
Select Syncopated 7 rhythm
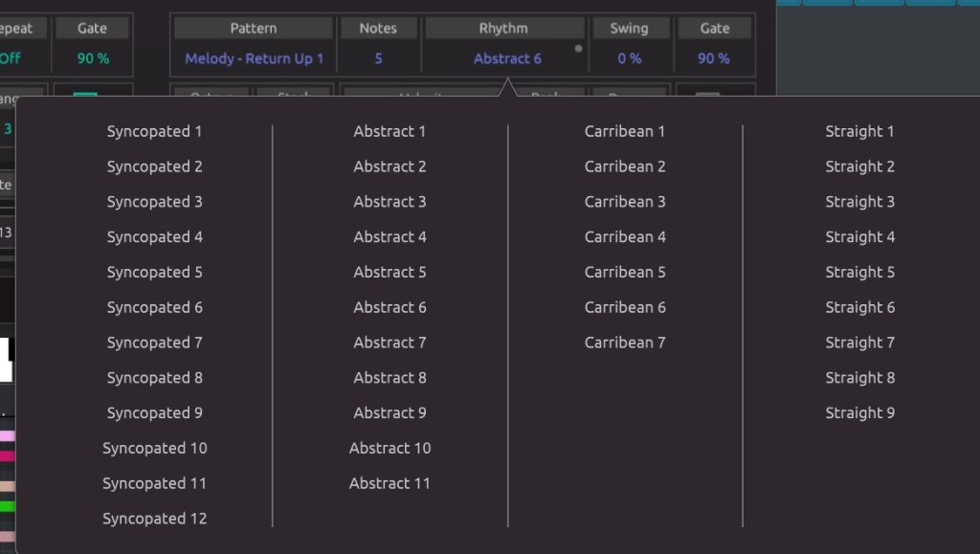tap(154, 343)
